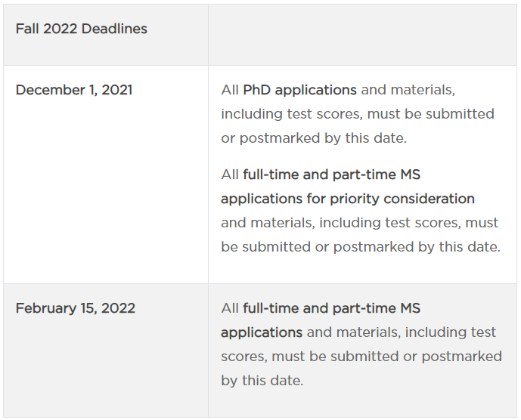Click 'or postmarked by this date.' under PhD applications

pyautogui.click(x=314, y=138)
